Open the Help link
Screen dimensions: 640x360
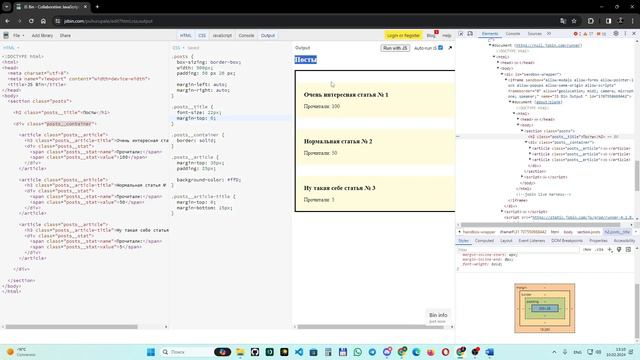447,36
